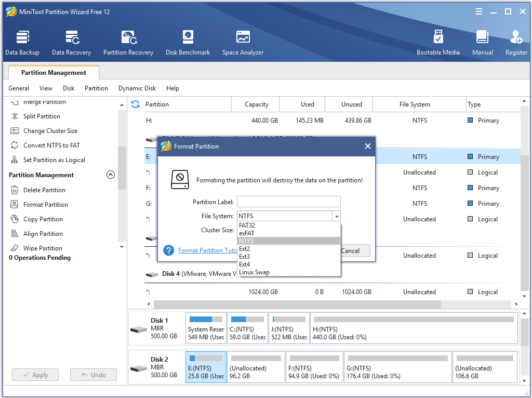Open the Manual
The image size is (532, 398).
[482, 42]
